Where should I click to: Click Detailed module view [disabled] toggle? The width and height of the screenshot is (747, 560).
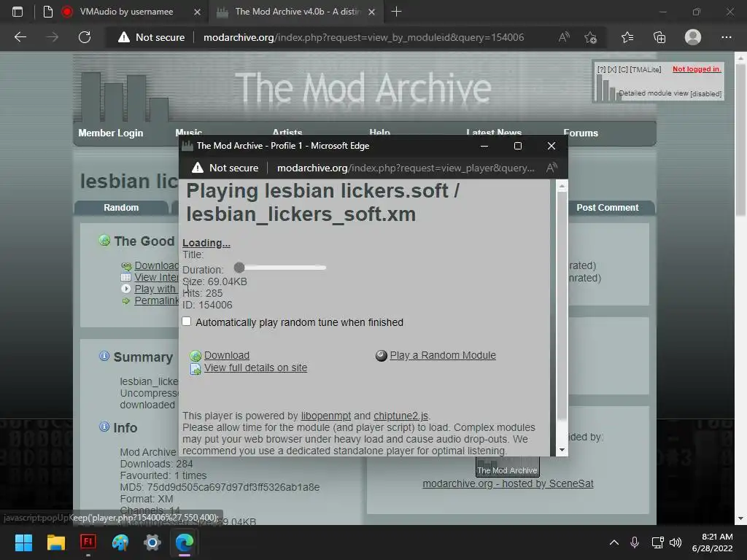(670, 93)
